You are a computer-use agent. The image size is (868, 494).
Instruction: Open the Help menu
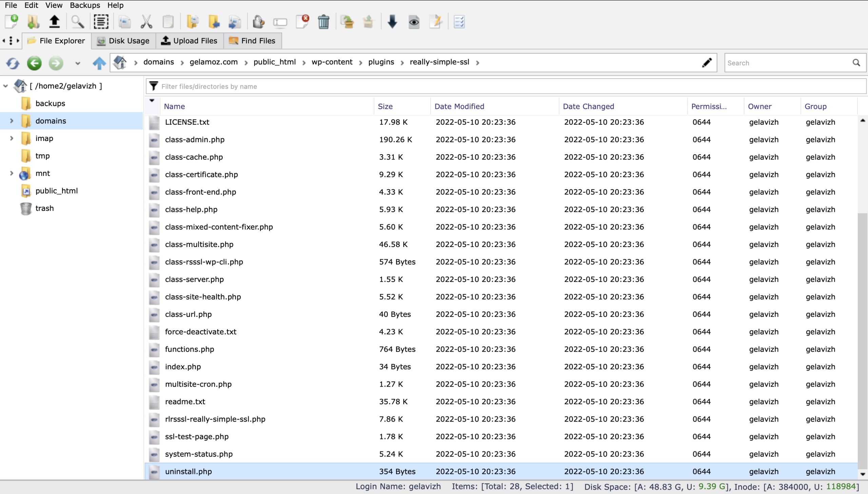[x=115, y=5]
